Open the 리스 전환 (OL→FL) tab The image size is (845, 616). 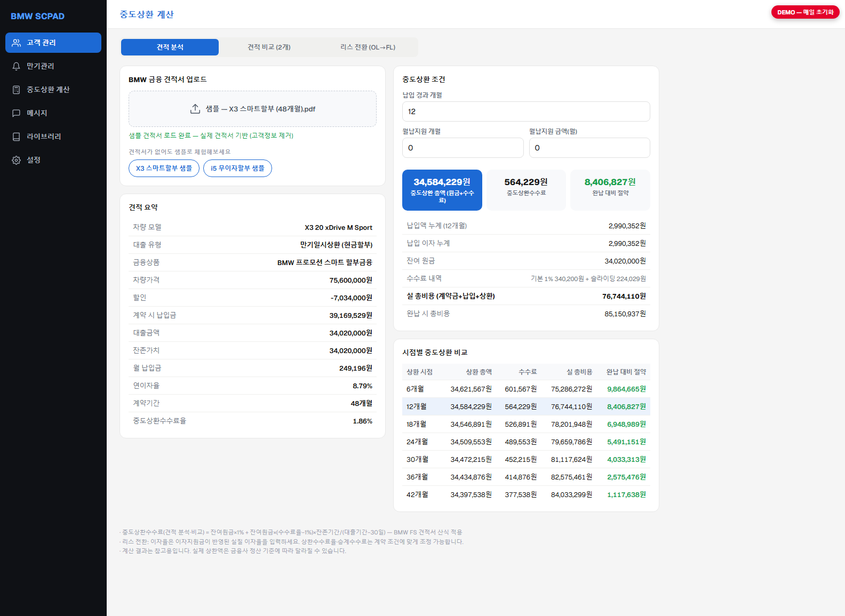[x=368, y=47]
